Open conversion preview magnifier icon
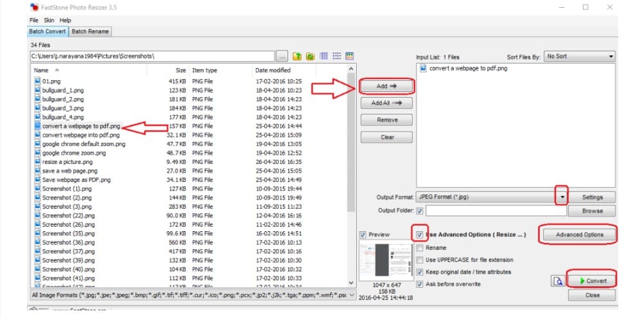The image size is (644, 318). (x=558, y=281)
